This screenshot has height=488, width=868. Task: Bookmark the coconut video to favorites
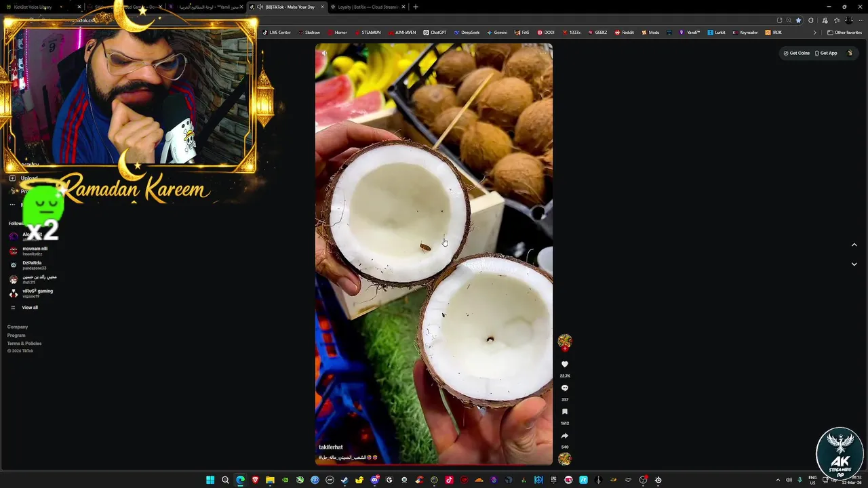[x=565, y=412]
